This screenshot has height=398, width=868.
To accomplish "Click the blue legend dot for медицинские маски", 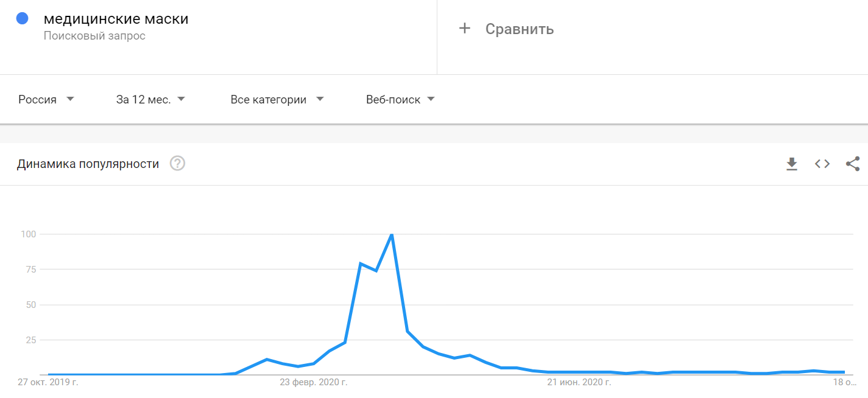I will (x=23, y=18).
